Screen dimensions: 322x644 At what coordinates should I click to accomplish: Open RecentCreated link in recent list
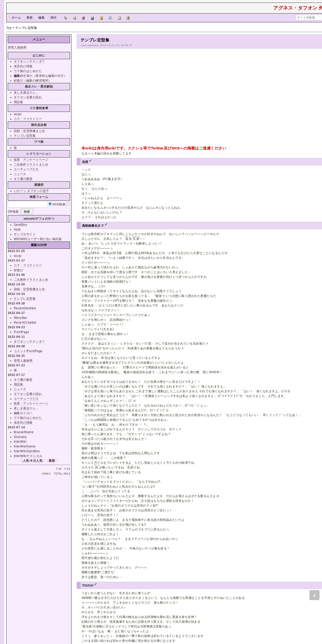coord(25,323)
